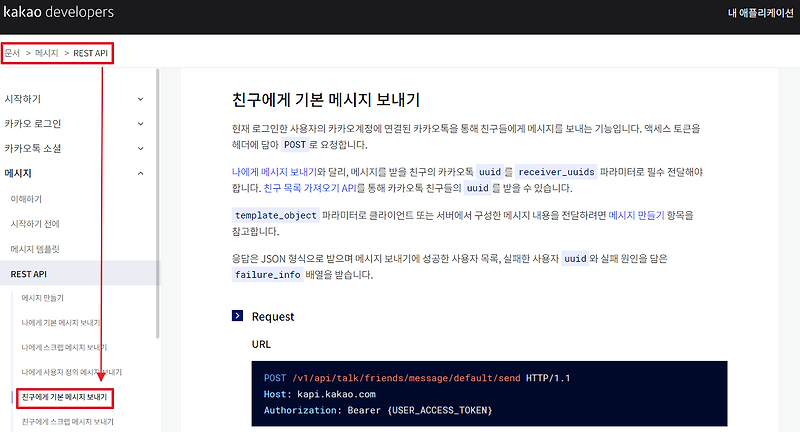Follow the 나에게 메시지 보내기 link in text

pyautogui.click(x=274, y=172)
